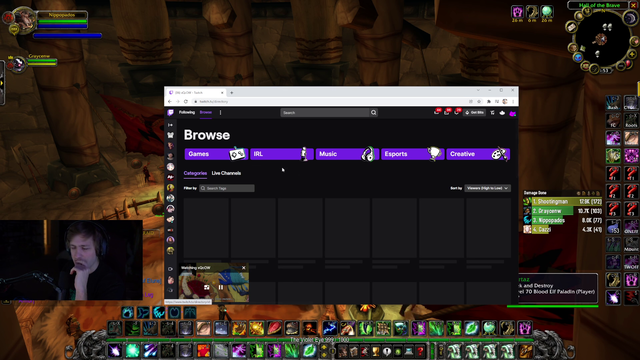
Task: Click the purple paw buff icon
Action: (x=517, y=12)
